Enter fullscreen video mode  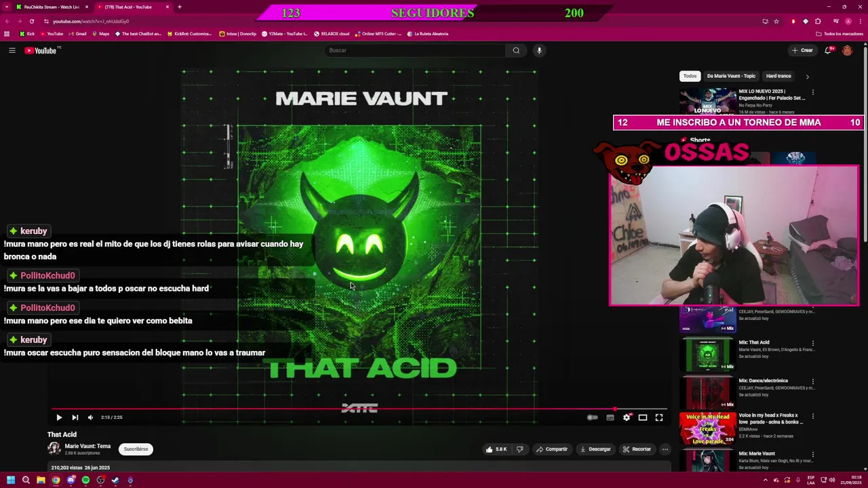point(659,418)
